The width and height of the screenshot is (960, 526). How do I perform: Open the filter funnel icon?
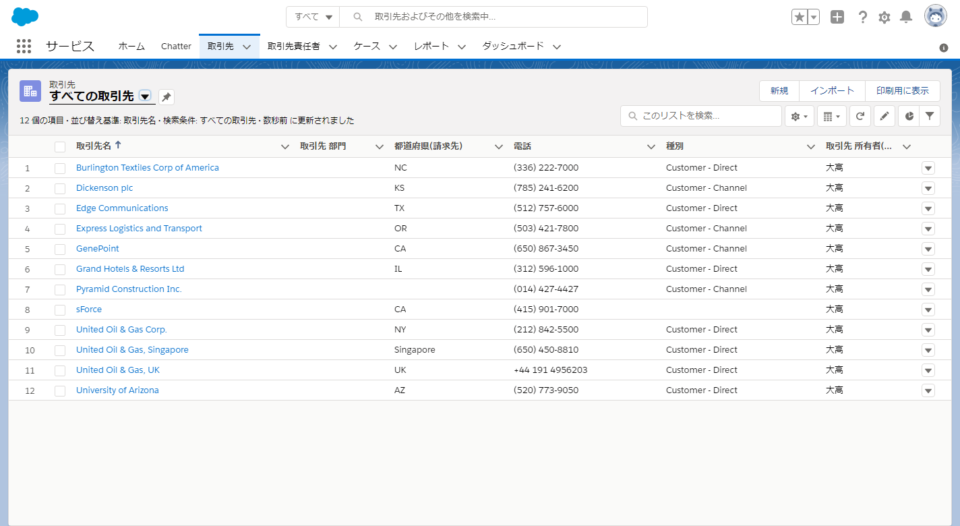[929, 116]
